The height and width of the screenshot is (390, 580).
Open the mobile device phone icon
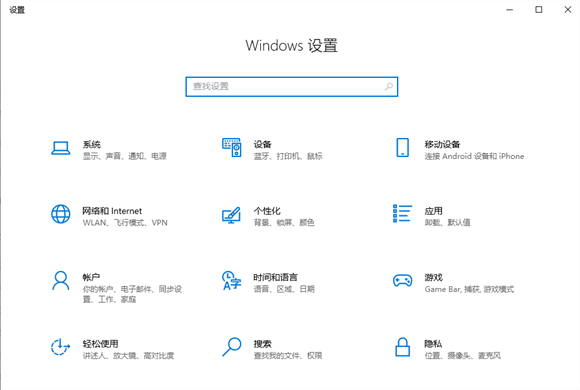point(402,148)
